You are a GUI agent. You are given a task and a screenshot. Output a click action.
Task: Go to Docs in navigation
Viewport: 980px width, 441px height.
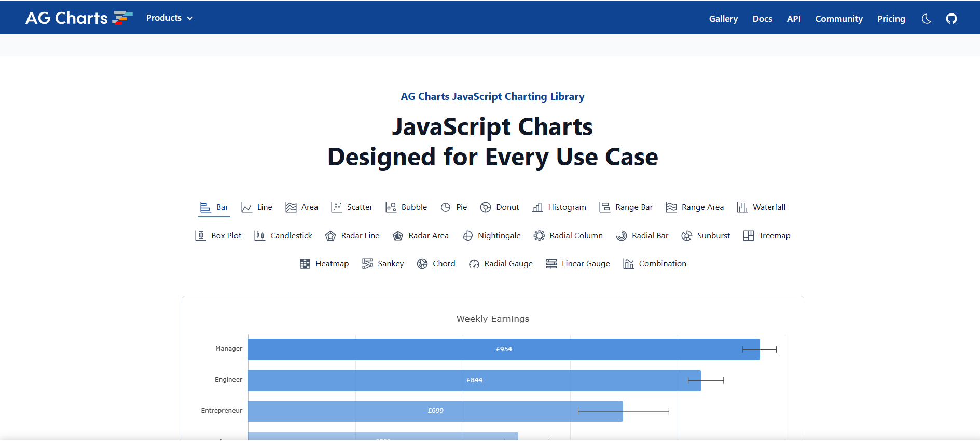(x=762, y=19)
